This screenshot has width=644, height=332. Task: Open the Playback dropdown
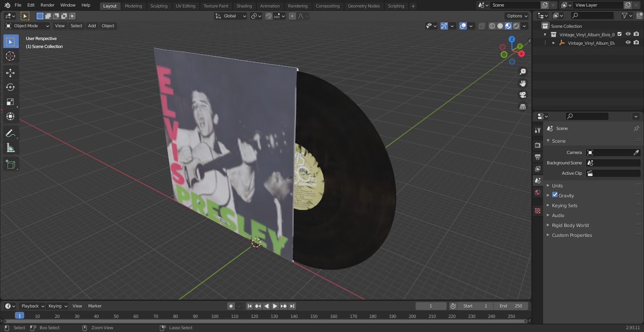click(x=32, y=306)
